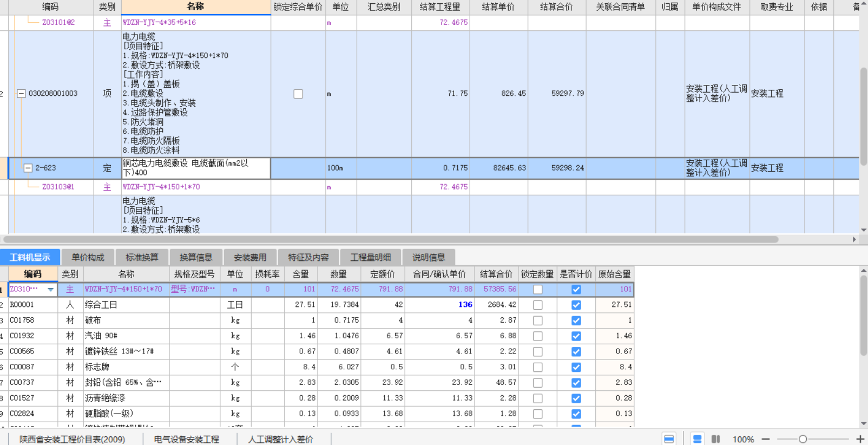The image size is (868, 445).
Task: Click settlement total 57385.56 cell
Action: (x=496, y=290)
